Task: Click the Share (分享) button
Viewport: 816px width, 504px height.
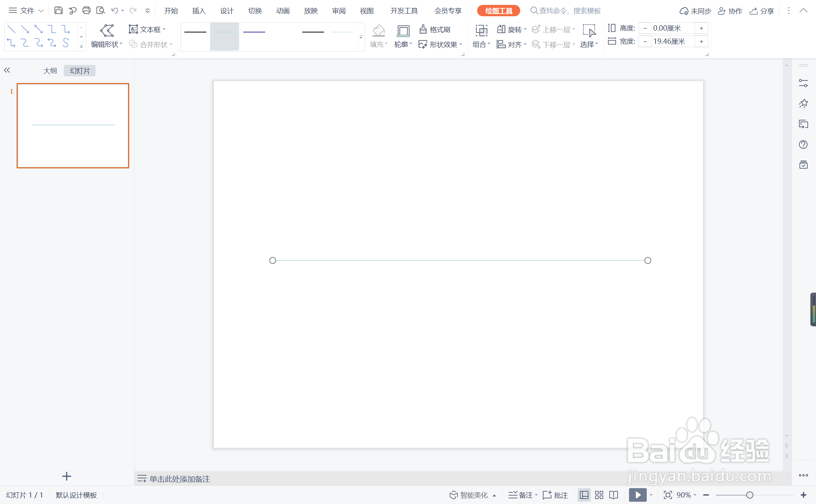Action: [x=762, y=11]
